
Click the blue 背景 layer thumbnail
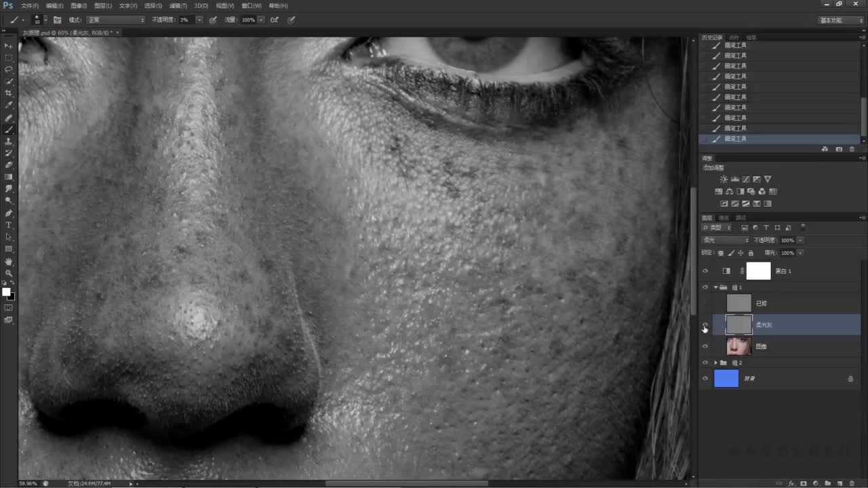(x=726, y=378)
